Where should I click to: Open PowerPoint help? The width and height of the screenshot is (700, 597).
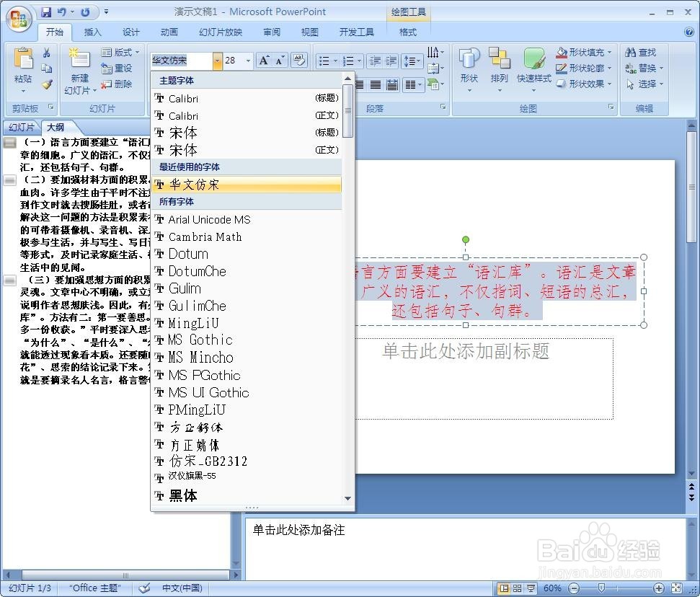point(689,32)
